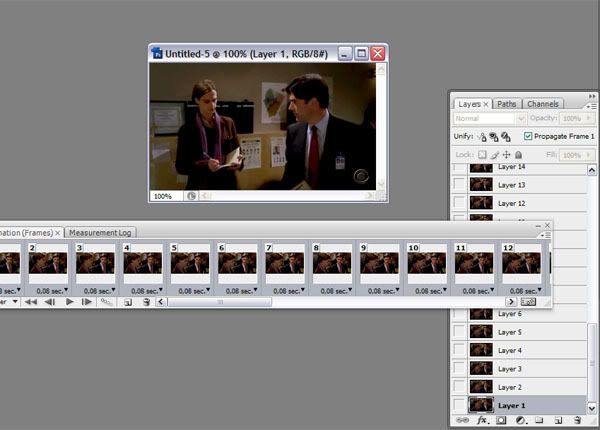Click the link layers icon
600x430 pixels.
[463, 420]
